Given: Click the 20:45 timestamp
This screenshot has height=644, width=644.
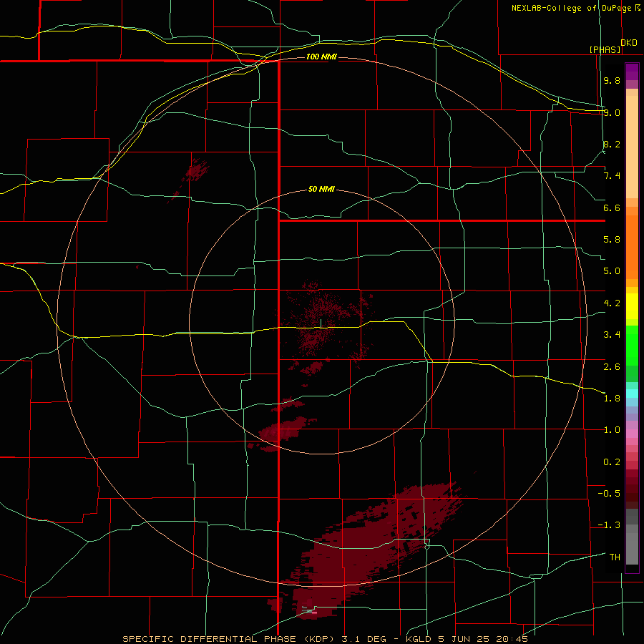Looking at the screenshot, I should coord(512,639).
